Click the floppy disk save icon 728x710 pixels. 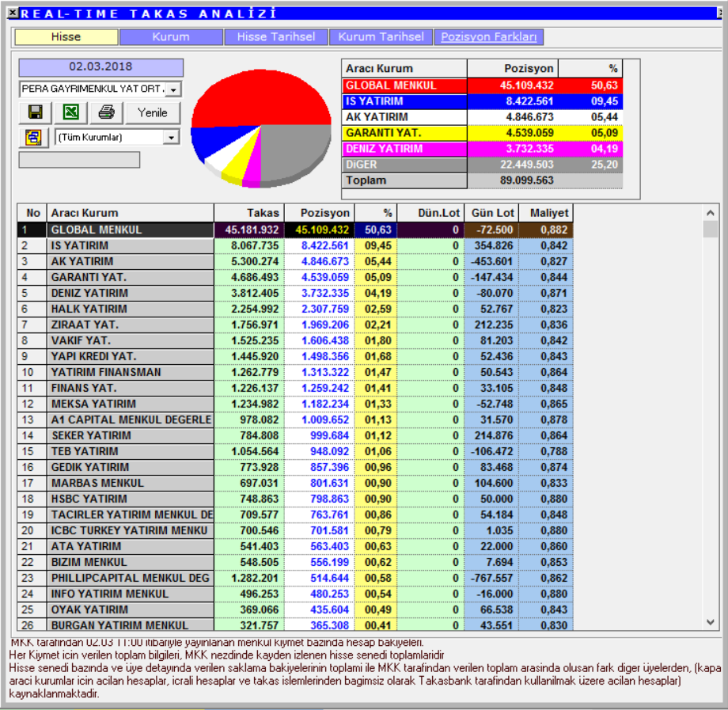point(36,112)
